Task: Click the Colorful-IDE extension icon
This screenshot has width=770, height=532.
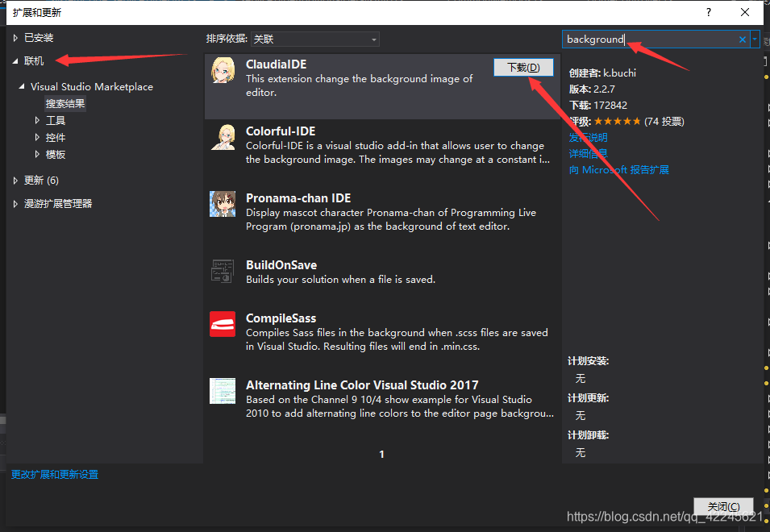Action: (223, 137)
